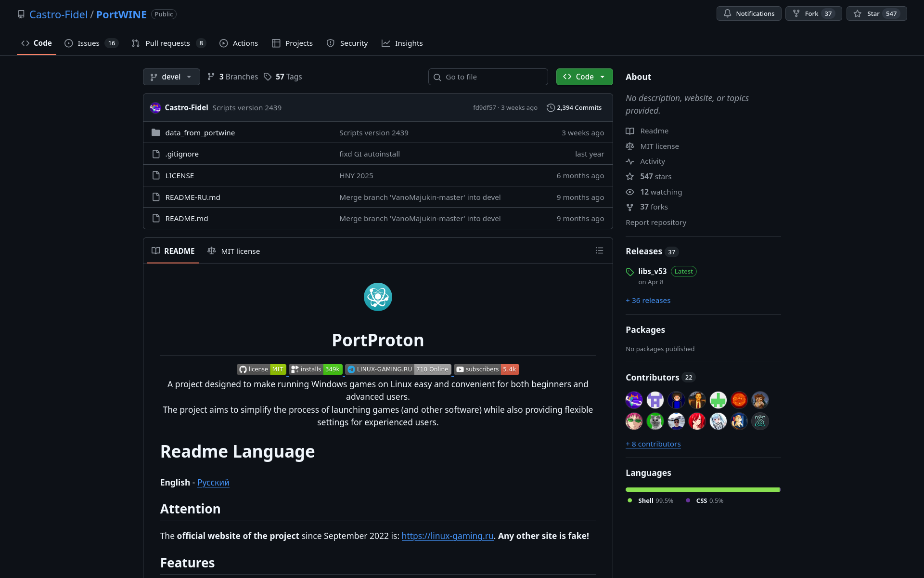Click the 12 watching eye link
The image size is (924, 578).
click(x=660, y=192)
